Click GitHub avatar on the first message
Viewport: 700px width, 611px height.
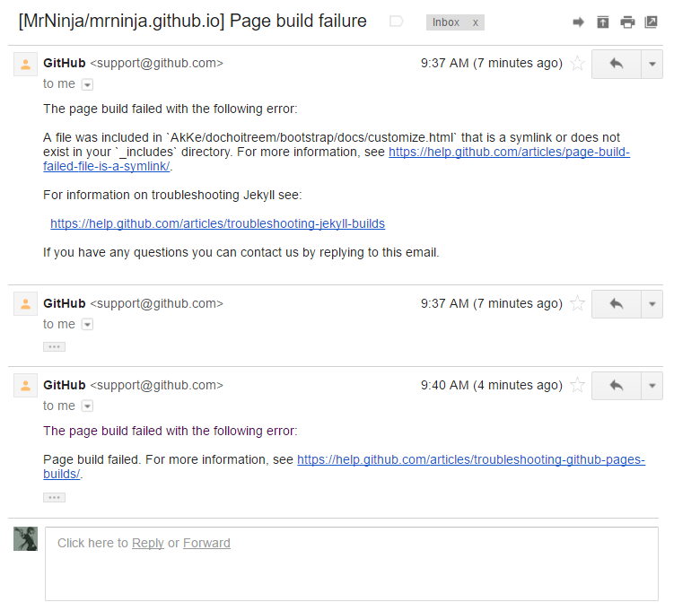[25, 64]
